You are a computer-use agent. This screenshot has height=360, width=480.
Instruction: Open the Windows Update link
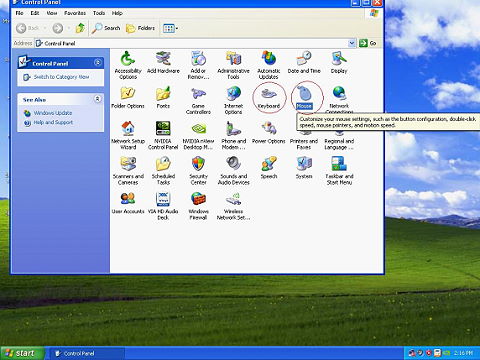[53, 113]
